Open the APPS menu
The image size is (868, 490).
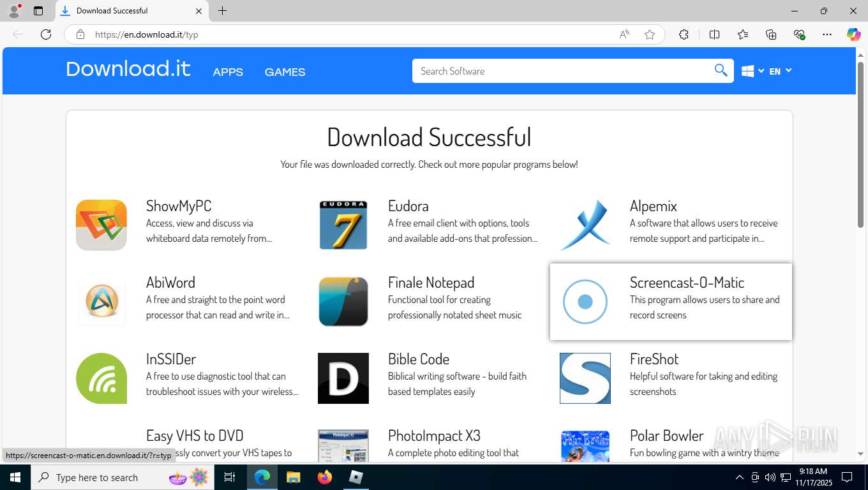click(x=228, y=72)
